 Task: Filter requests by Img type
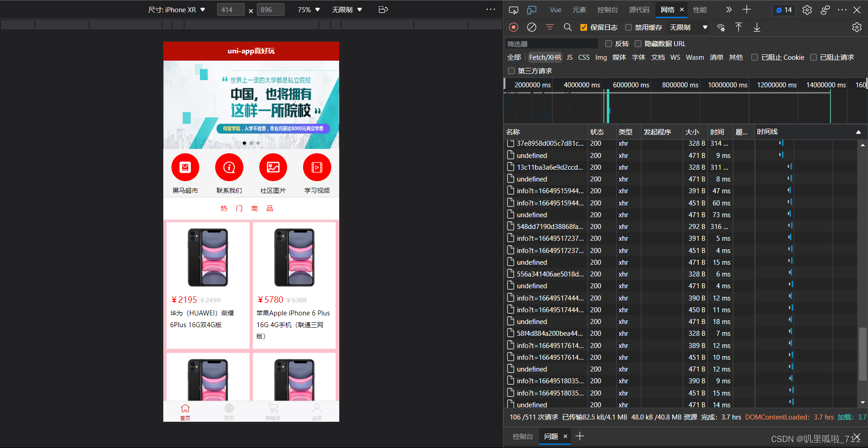point(601,57)
